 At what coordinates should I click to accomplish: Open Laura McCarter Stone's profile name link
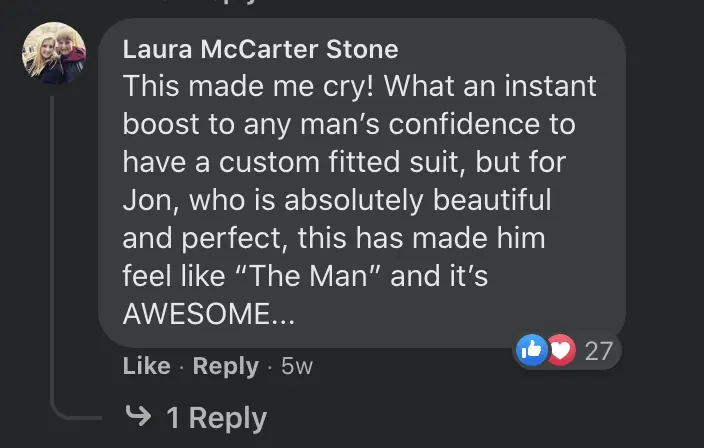pos(260,49)
